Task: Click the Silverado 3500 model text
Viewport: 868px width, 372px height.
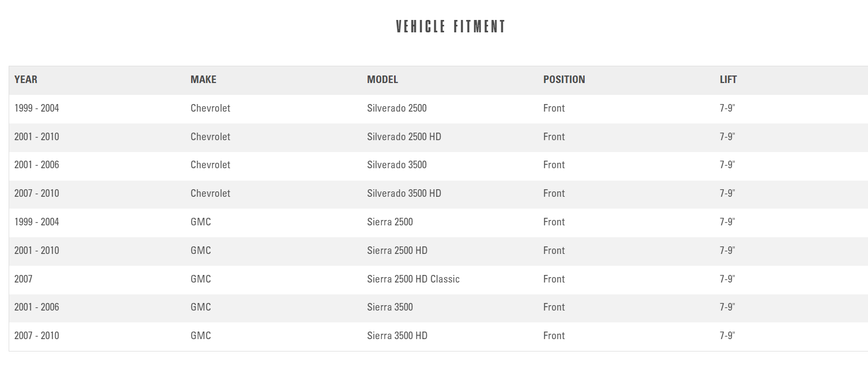Action: (396, 165)
